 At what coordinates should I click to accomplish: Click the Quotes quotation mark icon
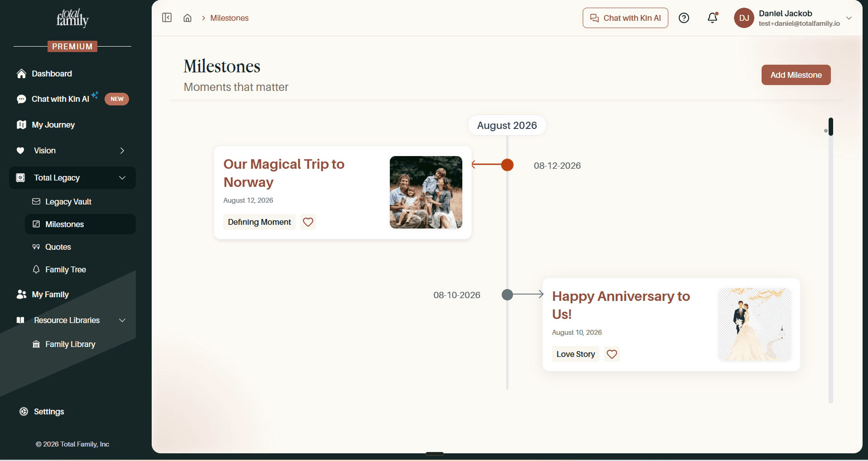pos(36,247)
